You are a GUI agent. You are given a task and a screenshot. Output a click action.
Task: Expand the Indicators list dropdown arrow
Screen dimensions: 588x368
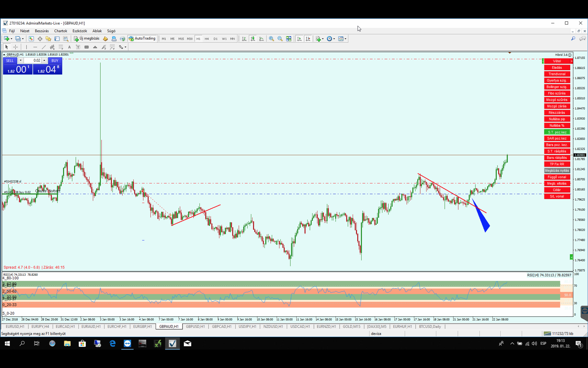point(323,39)
